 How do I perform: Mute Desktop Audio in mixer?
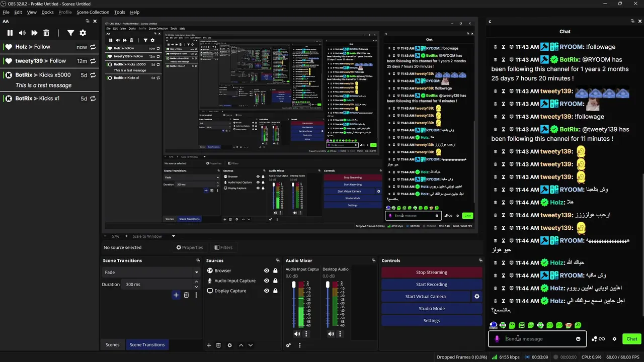point(331,334)
